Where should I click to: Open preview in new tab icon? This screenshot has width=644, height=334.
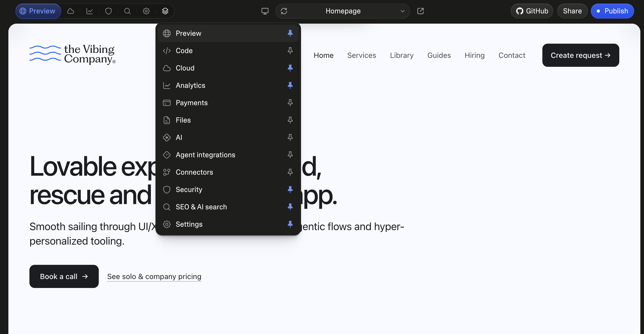click(420, 11)
